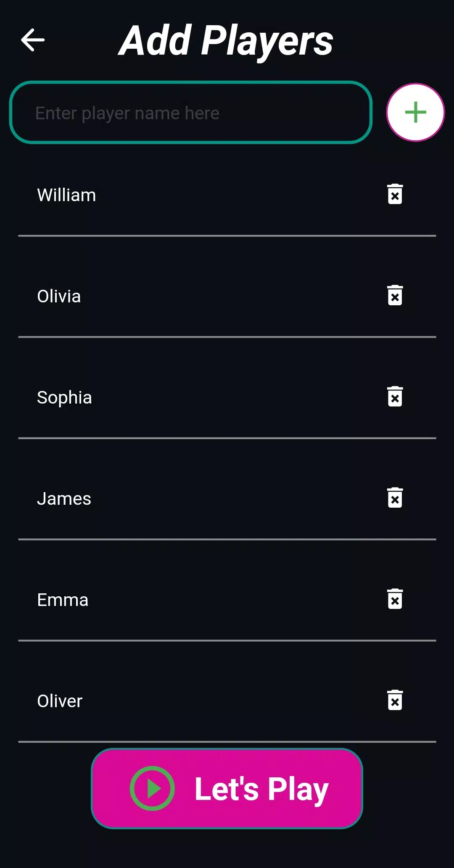Add player with the green plus button
The image size is (454, 868).
[415, 112]
